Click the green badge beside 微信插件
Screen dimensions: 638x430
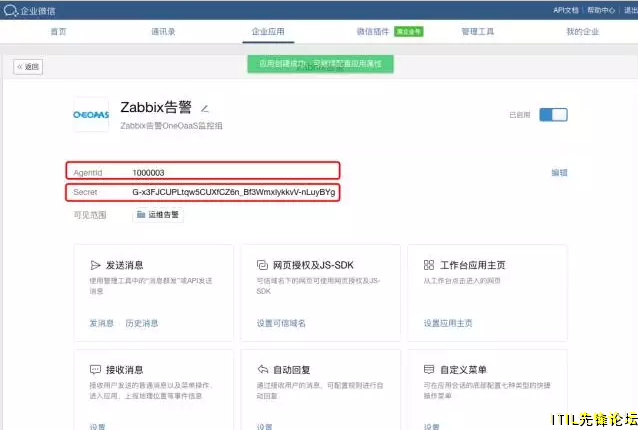[409, 31]
